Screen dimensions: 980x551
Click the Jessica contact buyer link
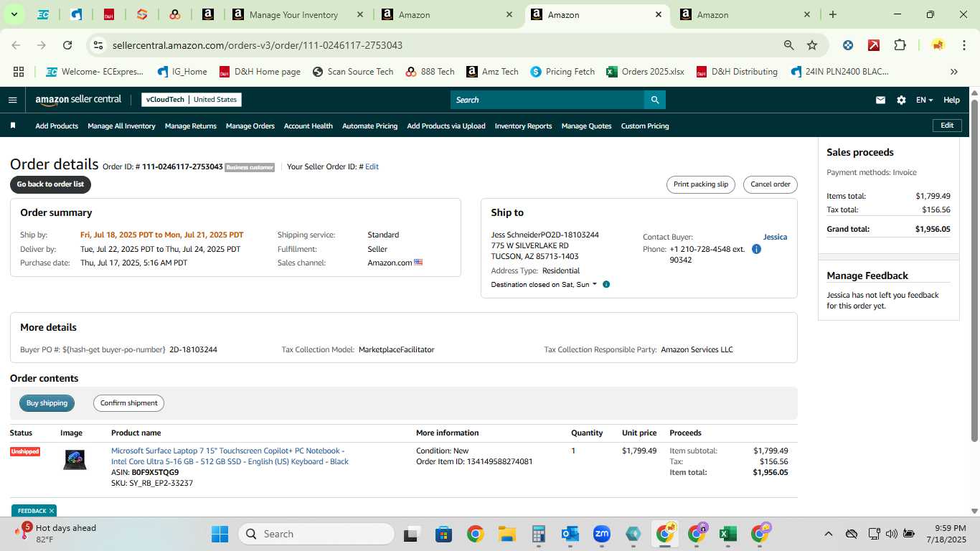click(x=775, y=237)
